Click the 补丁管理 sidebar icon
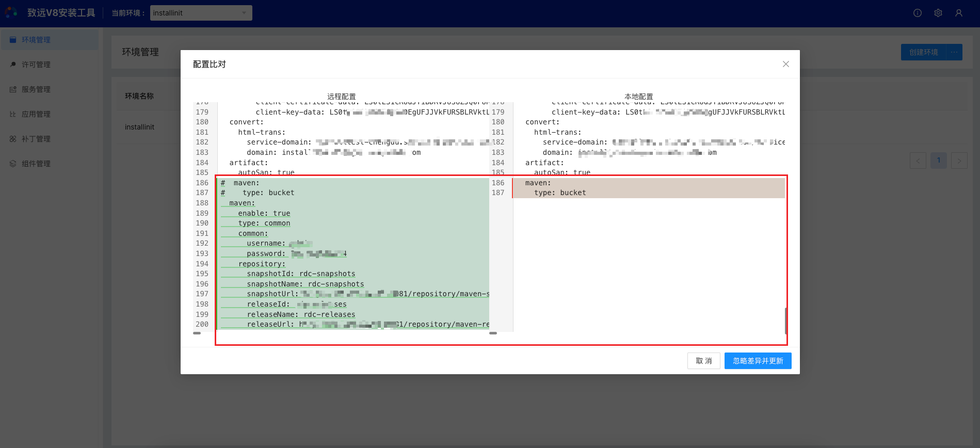The width and height of the screenshot is (980, 448). [x=13, y=139]
